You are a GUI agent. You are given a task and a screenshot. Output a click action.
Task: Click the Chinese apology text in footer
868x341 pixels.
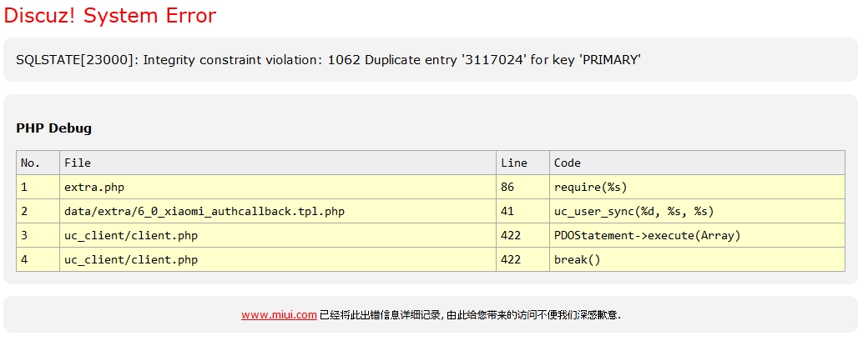471,315
